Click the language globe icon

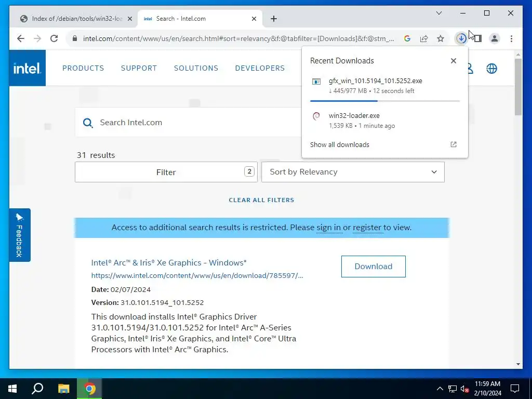coord(491,69)
